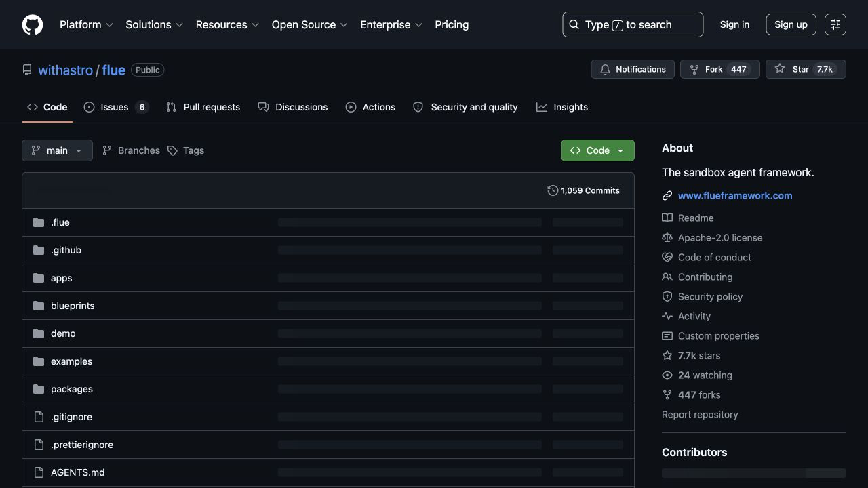This screenshot has width=868, height=488.
Task: Visit www.flueframework.com link
Action: pyautogui.click(x=735, y=195)
